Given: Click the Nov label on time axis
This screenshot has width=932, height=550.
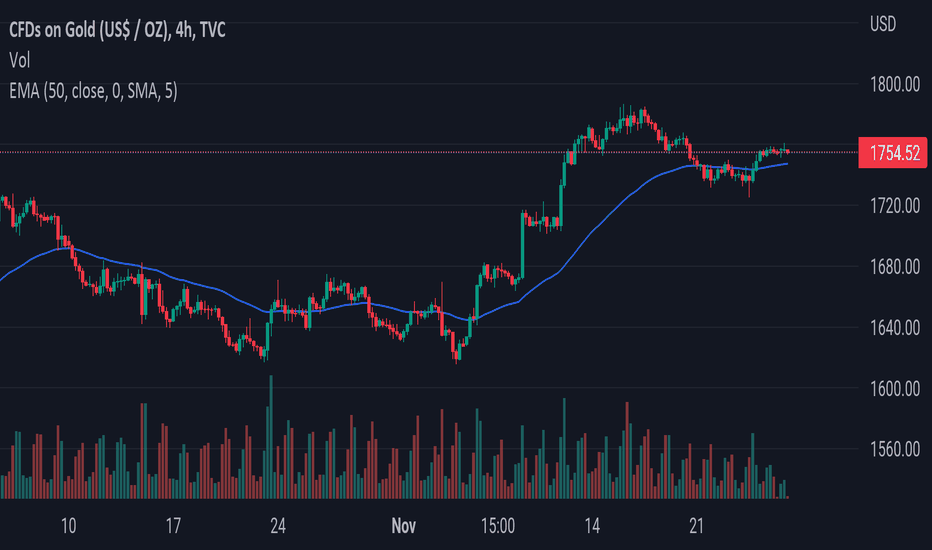Looking at the screenshot, I should [404, 526].
